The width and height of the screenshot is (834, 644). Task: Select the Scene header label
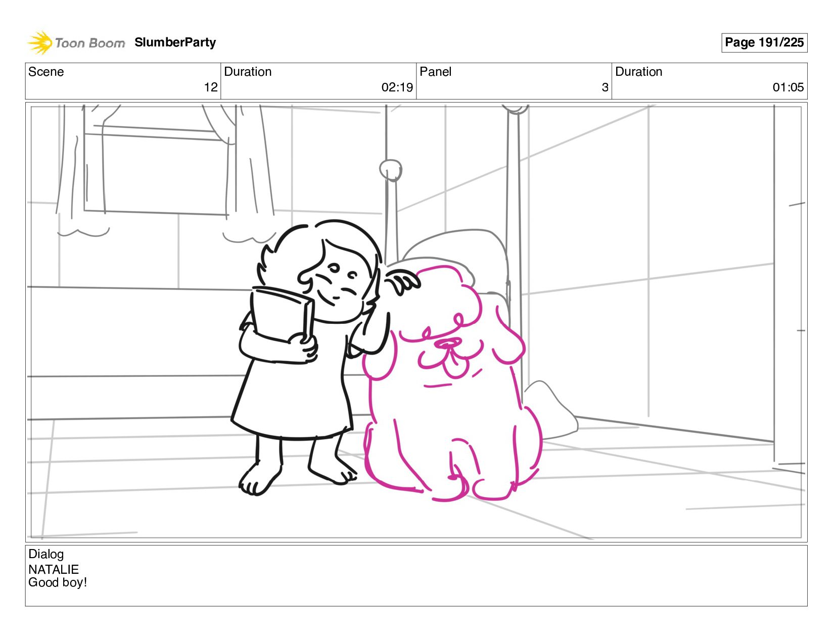pyautogui.click(x=46, y=72)
